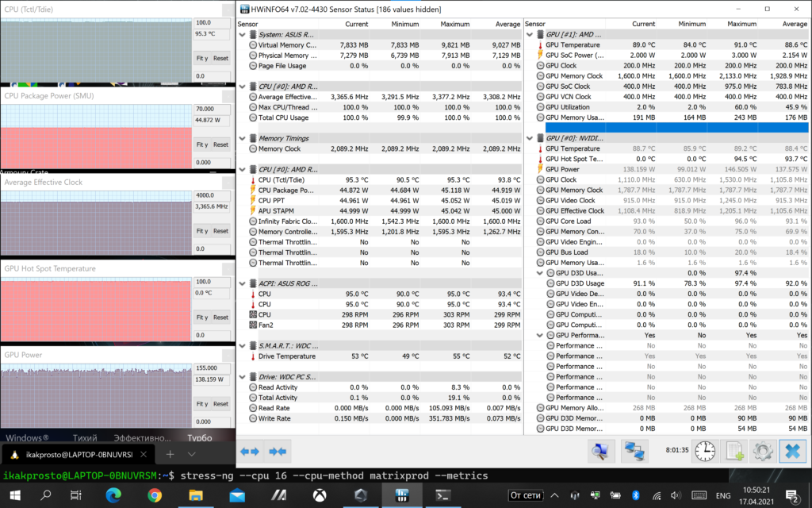Image resolution: width=812 pixels, height=508 pixels.
Task: Switch Armoury Crate to Windows® mode
Action: pos(27,438)
